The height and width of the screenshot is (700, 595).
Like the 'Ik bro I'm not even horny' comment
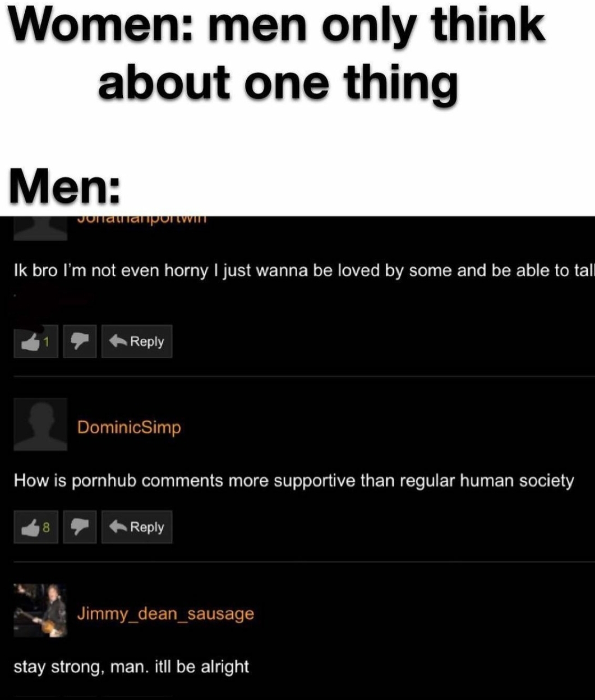coord(36,341)
